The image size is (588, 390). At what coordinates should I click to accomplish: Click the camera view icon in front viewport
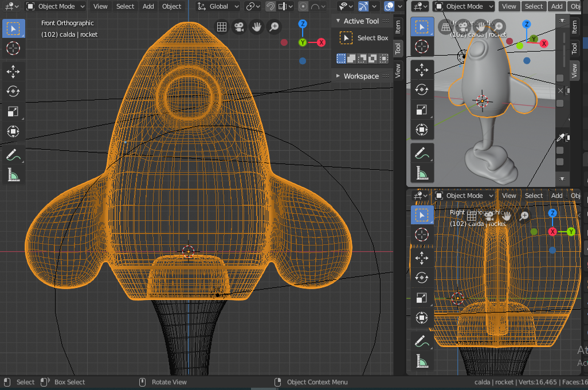239,27
